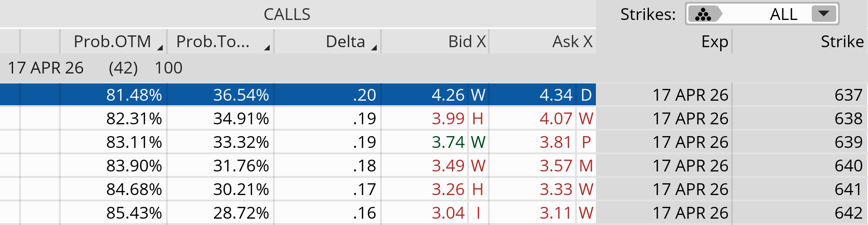This screenshot has width=868, height=225.
Task: Sort by Ask X column header
Action: pyautogui.click(x=572, y=42)
